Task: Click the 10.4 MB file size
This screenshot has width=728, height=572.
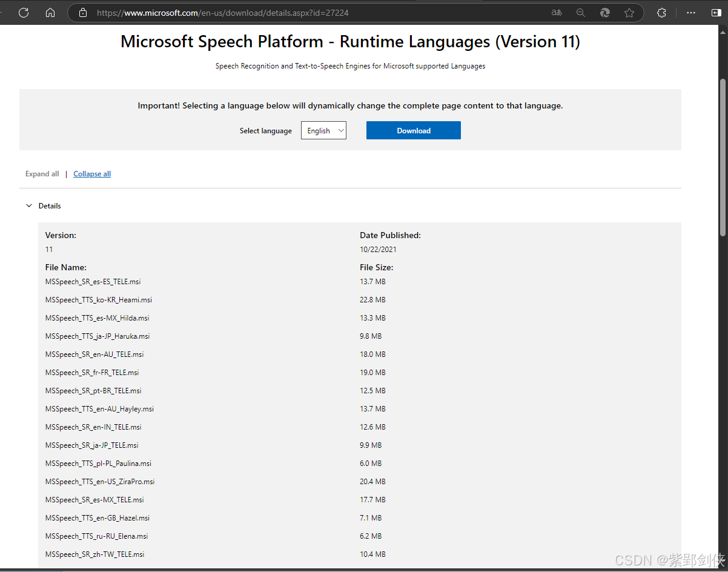Action: (x=372, y=554)
